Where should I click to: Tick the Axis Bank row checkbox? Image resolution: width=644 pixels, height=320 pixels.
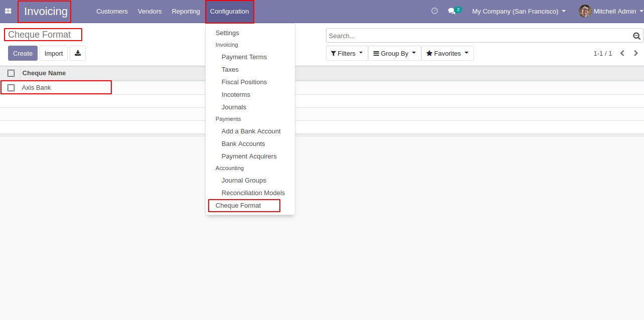11,88
